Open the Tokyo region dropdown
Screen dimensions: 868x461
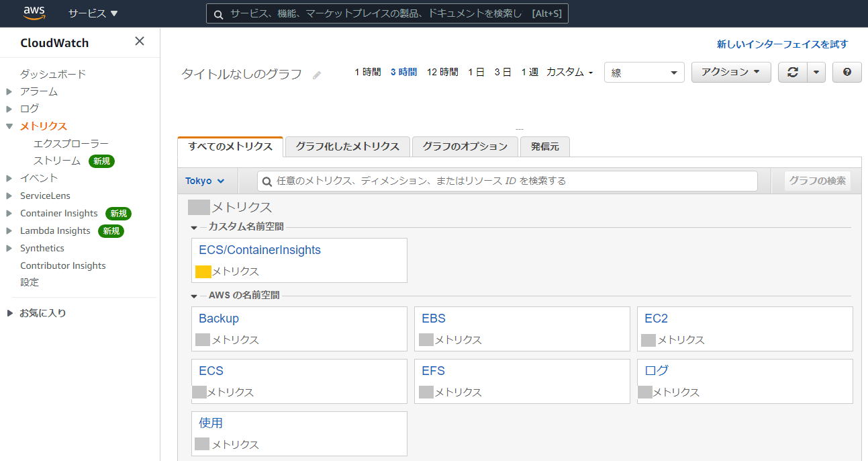pos(205,181)
